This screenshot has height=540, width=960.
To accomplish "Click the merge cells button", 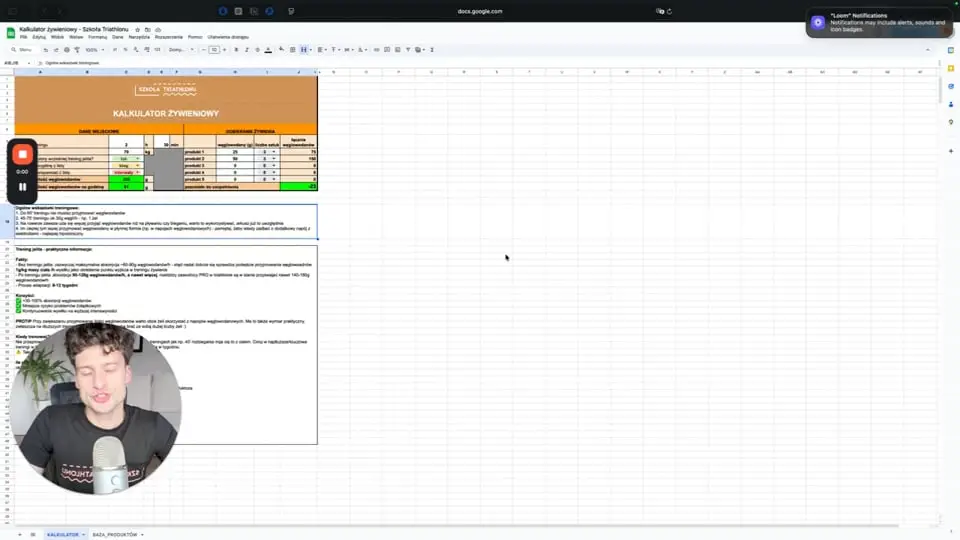I will point(304,50).
